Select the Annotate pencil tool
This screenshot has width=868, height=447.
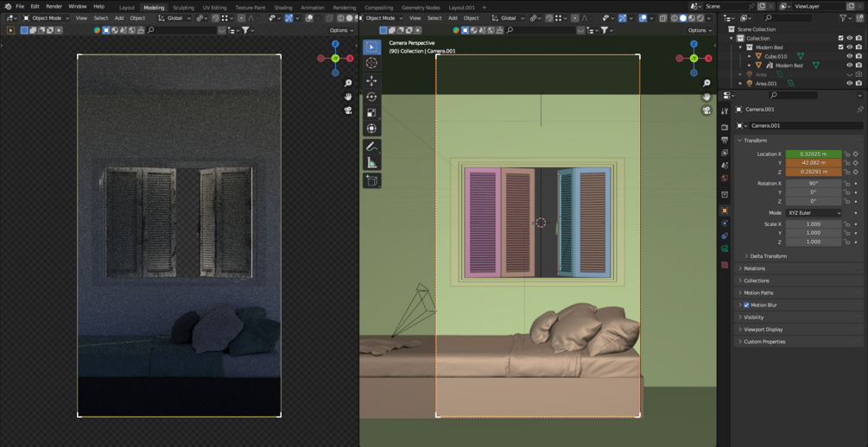371,147
